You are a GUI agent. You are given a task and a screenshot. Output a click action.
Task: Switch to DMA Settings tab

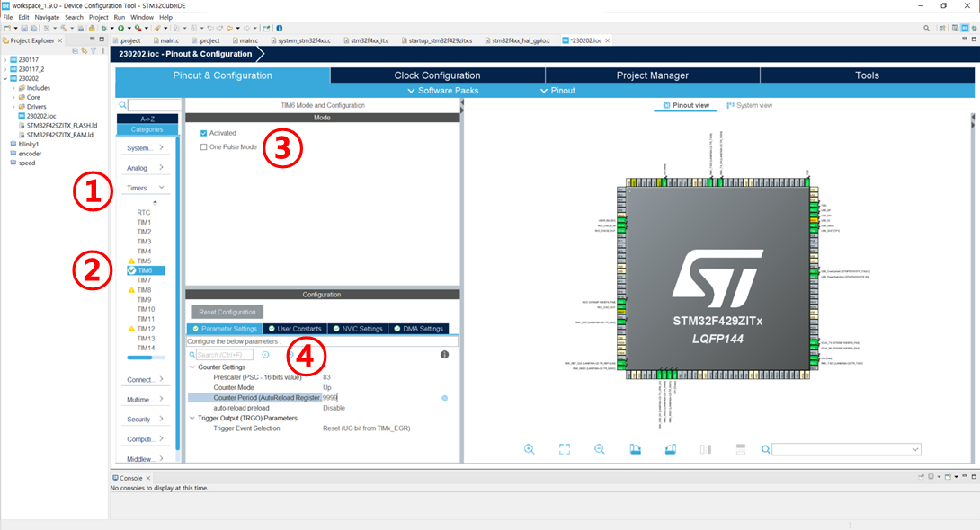point(418,329)
